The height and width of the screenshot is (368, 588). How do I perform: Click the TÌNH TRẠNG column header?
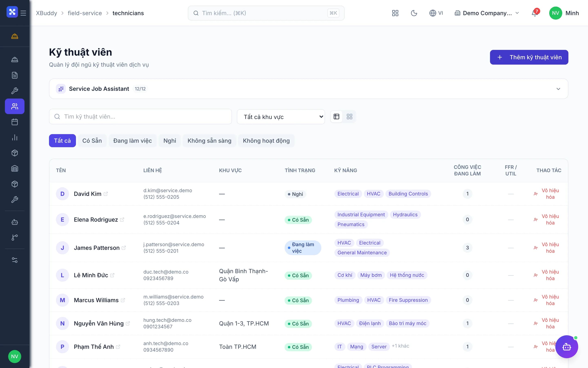[x=300, y=170]
